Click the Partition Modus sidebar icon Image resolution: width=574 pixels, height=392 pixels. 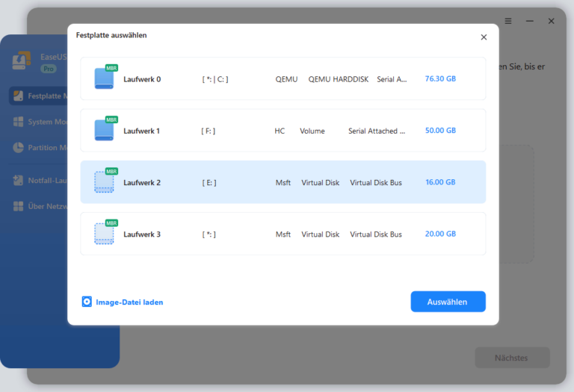[18, 147]
